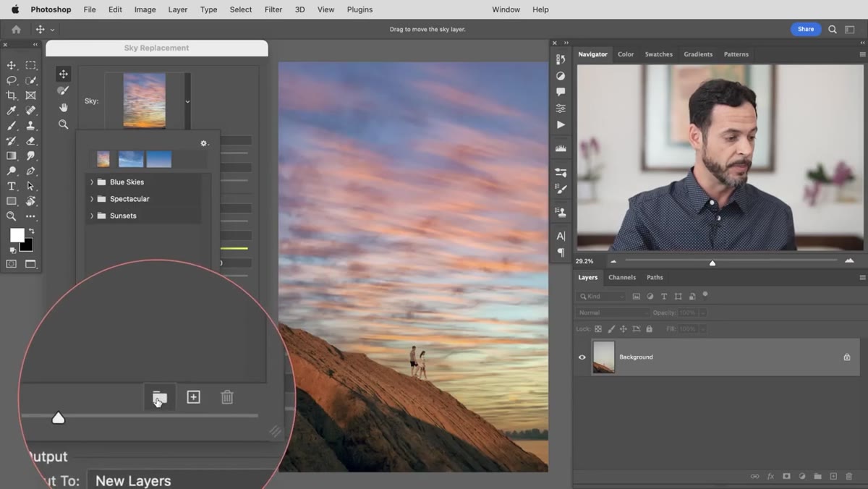The image size is (868, 489).
Task: Select the History Brush tool
Action: (x=12, y=141)
